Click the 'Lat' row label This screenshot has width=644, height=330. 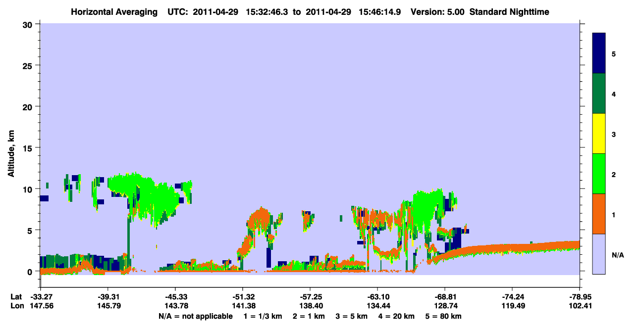coord(16,297)
